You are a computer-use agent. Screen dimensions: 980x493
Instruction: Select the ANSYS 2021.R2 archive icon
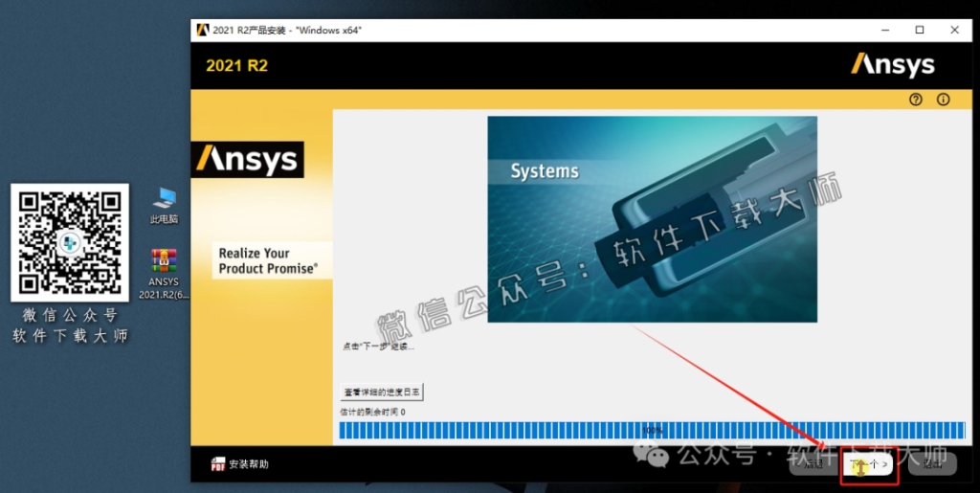164,274
